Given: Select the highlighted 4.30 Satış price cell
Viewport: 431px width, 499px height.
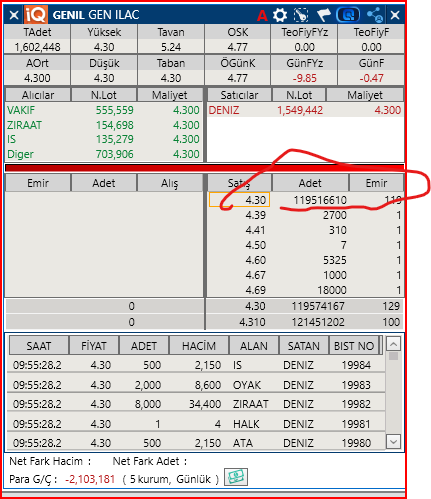Looking at the screenshot, I should pos(239,200).
